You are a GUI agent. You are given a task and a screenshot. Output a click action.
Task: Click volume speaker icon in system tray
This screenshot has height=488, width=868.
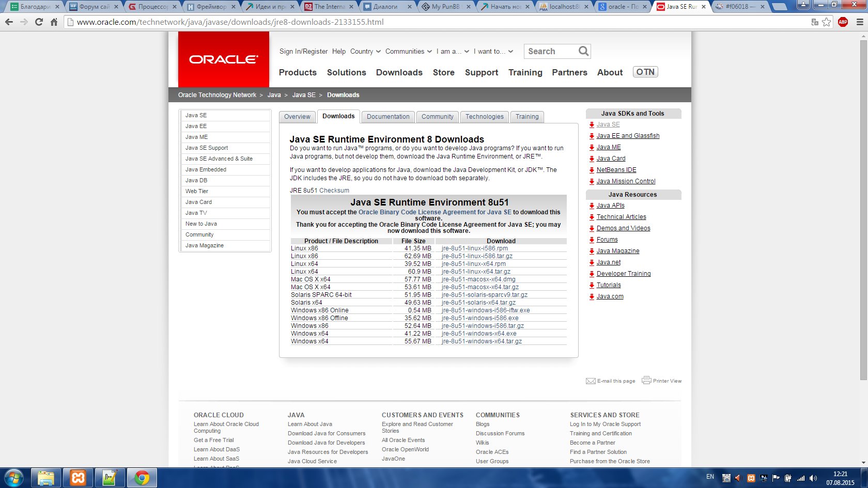813,478
